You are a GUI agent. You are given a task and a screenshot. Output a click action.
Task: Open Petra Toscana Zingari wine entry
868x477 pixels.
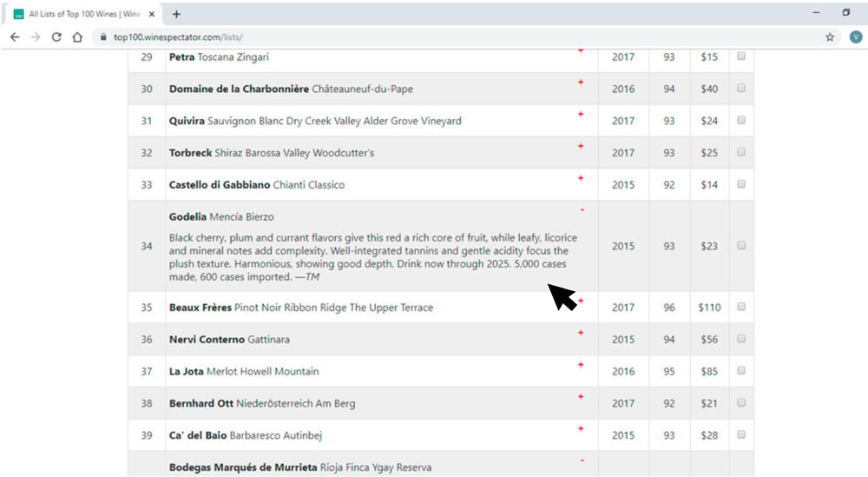[219, 57]
